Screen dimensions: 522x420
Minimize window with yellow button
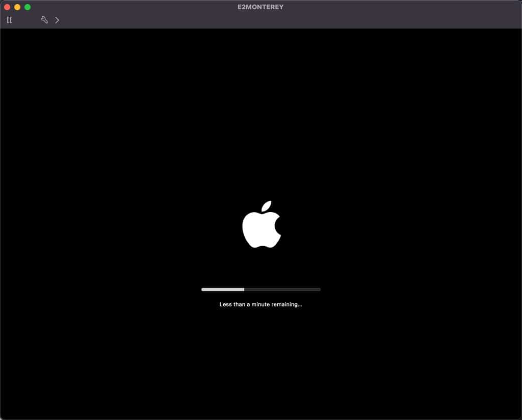[x=17, y=7]
